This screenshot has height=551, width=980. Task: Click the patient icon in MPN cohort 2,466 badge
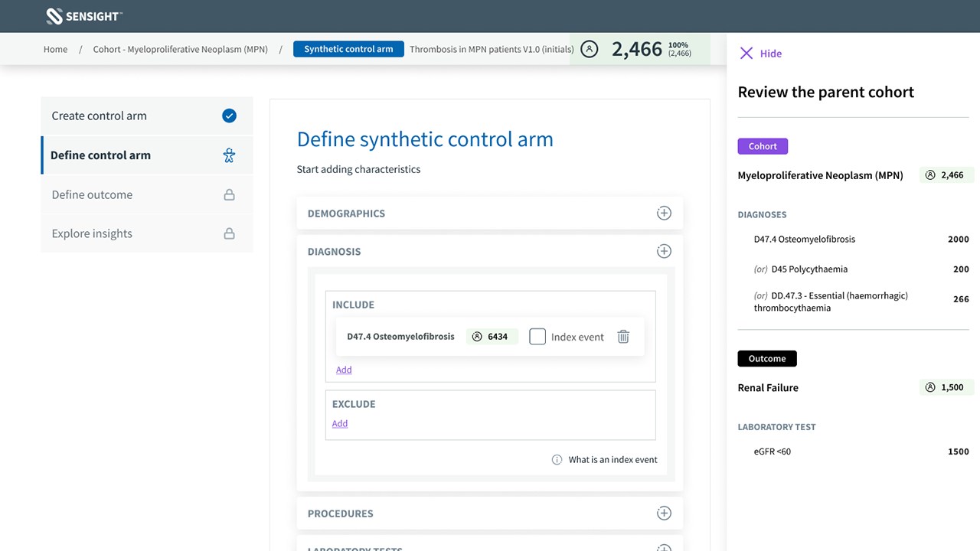pyautogui.click(x=930, y=175)
